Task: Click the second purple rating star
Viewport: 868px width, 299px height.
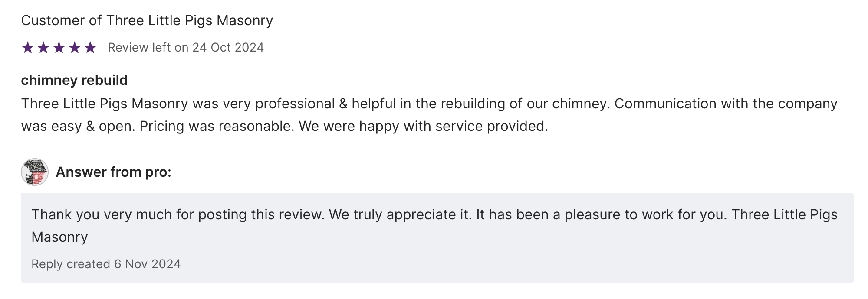Action: coord(43,48)
